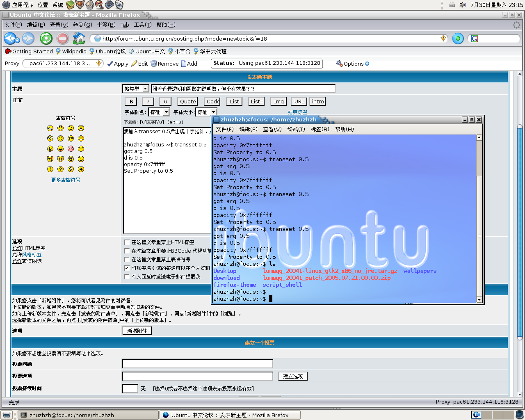
Task: Go back with the Firefox Back arrow
Action: click(10, 39)
